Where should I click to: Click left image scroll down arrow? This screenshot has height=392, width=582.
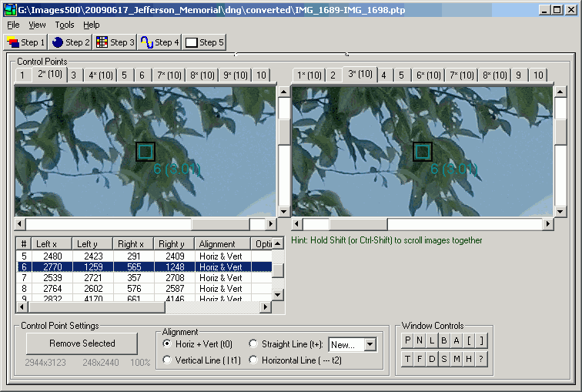click(x=284, y=212)
